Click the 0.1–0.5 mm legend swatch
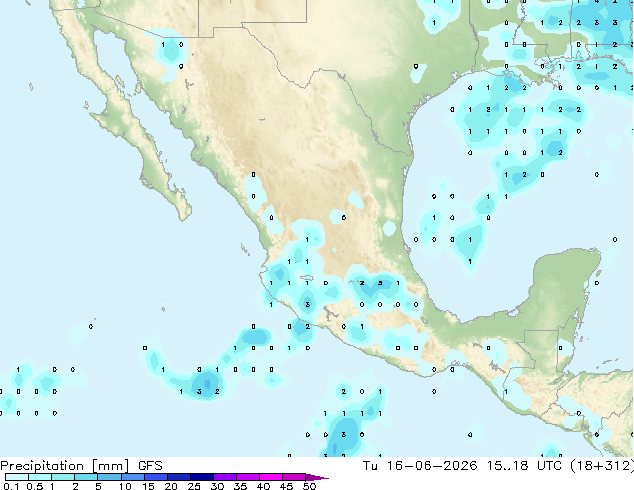The image size is (634, 490). coord(17,477)
